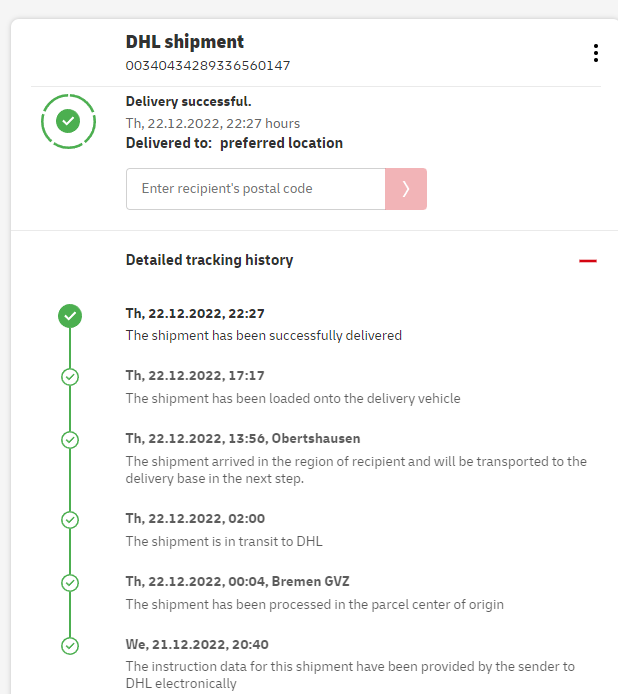This screenshot has width=618, height=694.
Task: Submit postal code with pink arrow button
Action: point(406,189)
